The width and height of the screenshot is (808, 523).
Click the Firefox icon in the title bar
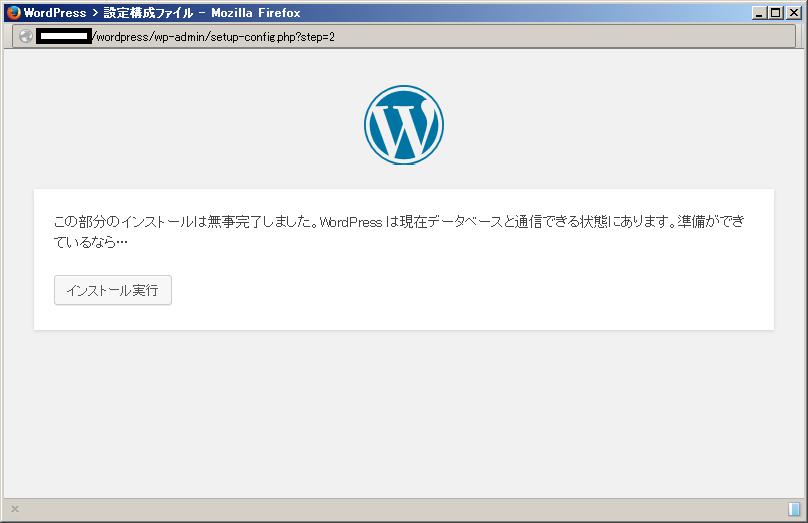13,12
